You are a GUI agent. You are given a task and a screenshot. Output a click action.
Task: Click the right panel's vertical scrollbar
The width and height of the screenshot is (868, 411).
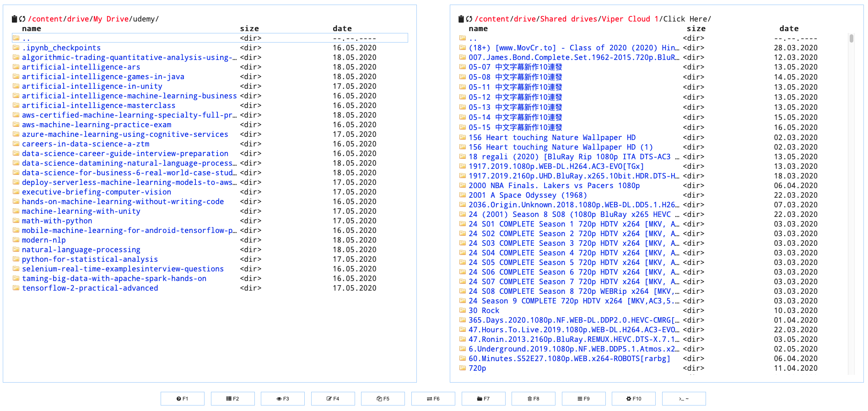pos(851,38)
